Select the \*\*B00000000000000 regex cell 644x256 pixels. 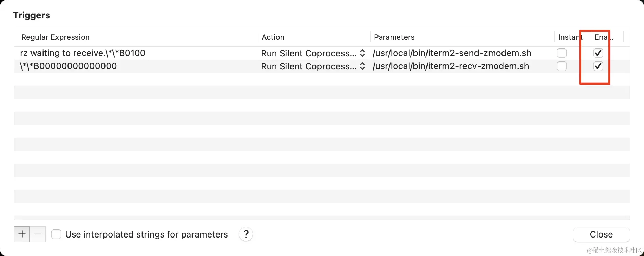pyautogui.click(x=69, y=66)
